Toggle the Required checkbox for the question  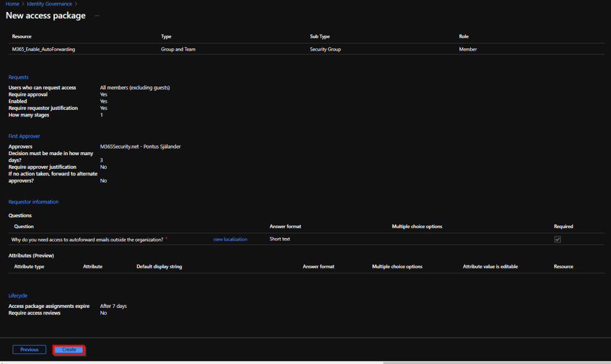557,239
